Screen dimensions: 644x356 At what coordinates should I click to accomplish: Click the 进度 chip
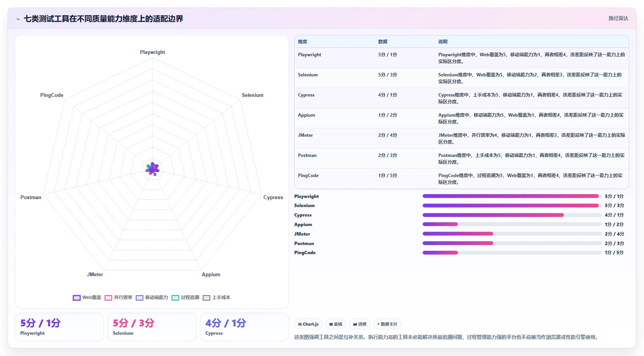360,324
